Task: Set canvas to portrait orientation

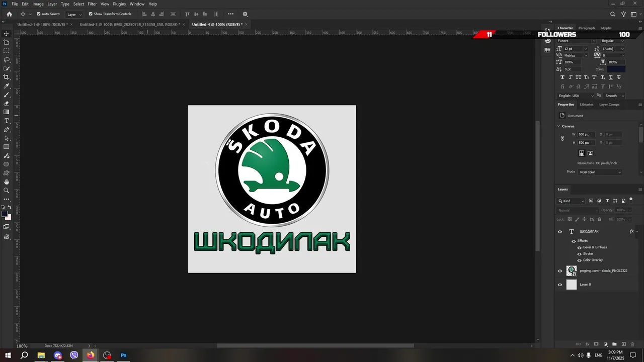Action: point(582,153)
